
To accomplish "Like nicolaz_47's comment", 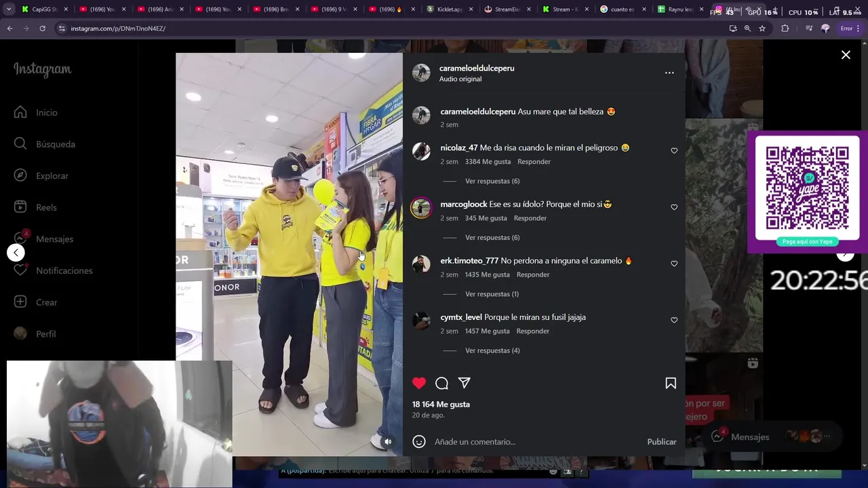I will coord(674,150).
